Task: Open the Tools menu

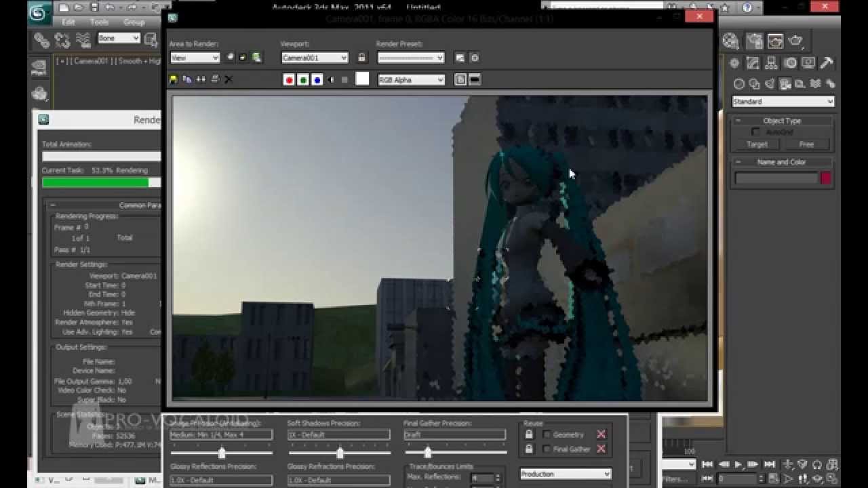Action: [99, 22]
